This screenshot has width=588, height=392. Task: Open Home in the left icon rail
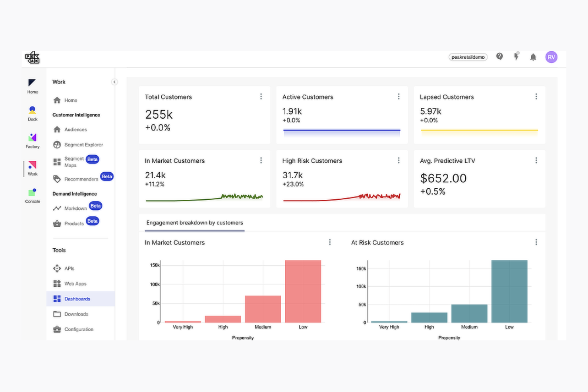[x=33, y=86]
